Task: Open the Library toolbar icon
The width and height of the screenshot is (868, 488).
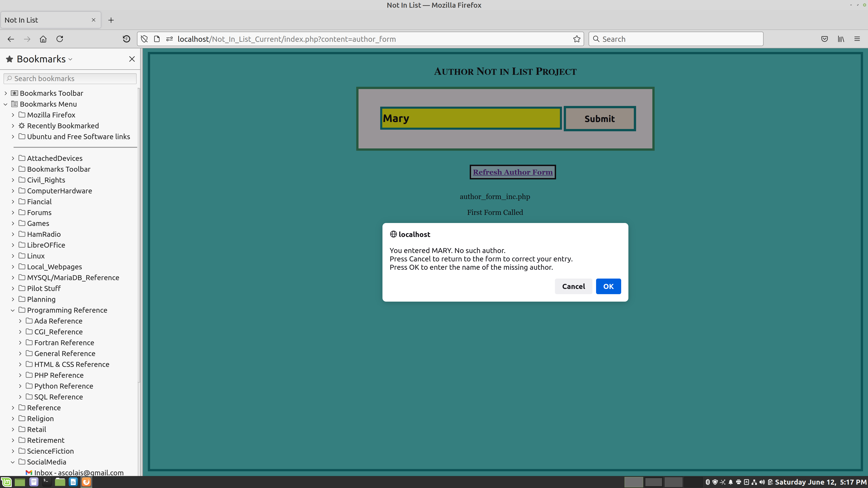Action: [841, 39]
